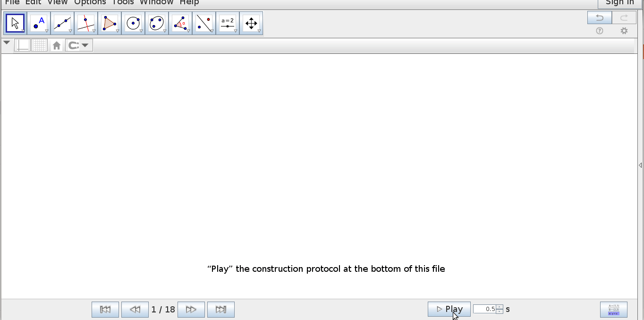Go back one construction step
The height and width of the screenshot is (320, 644).
(135, 310)
